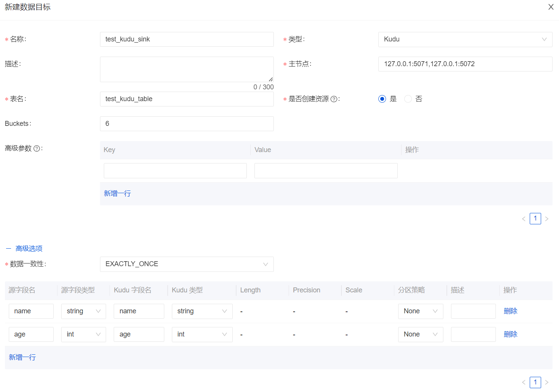Open 数据一致性 dropdown showing EXACTLY_ONCE
Viewport: 559px width, 392px height.
point(186,264)
